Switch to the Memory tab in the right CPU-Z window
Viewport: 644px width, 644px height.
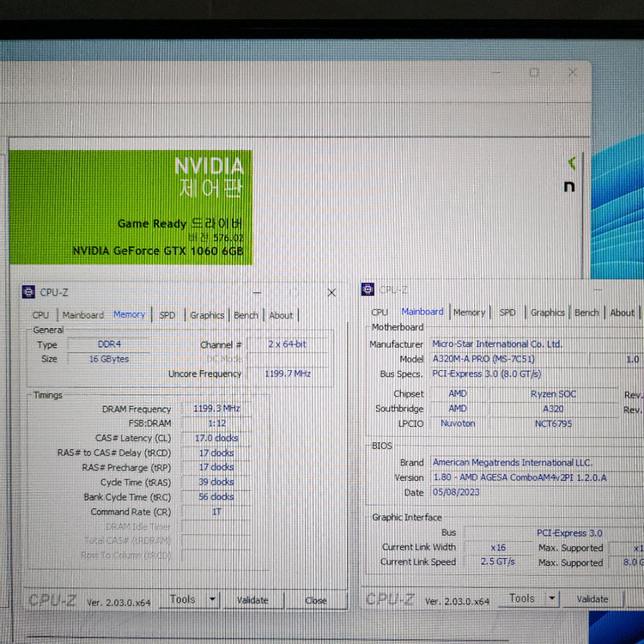[470, 313]
